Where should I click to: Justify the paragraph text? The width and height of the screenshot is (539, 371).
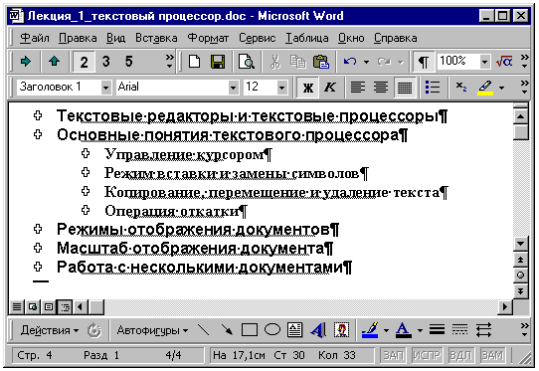(405, 88)
